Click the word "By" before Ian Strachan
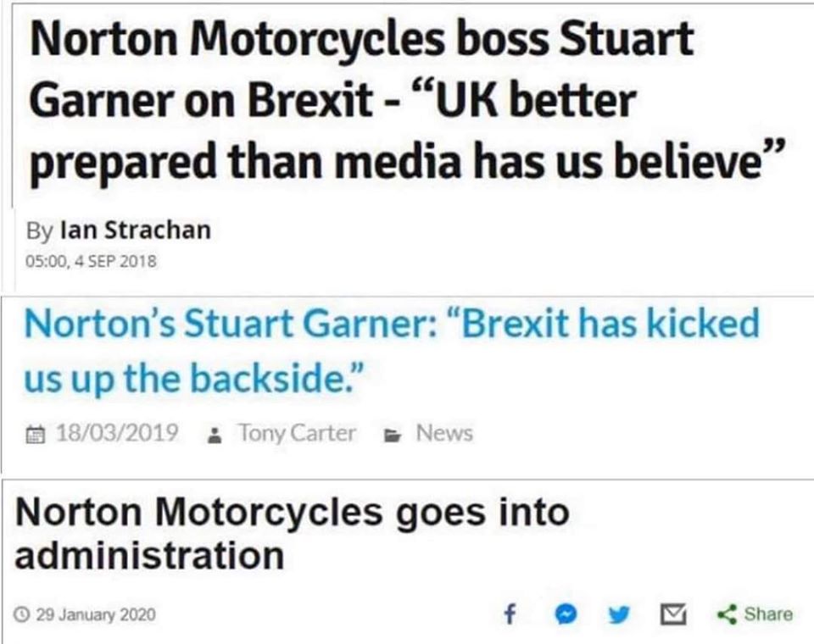This screenshot has width=814, height=644. 40,231
